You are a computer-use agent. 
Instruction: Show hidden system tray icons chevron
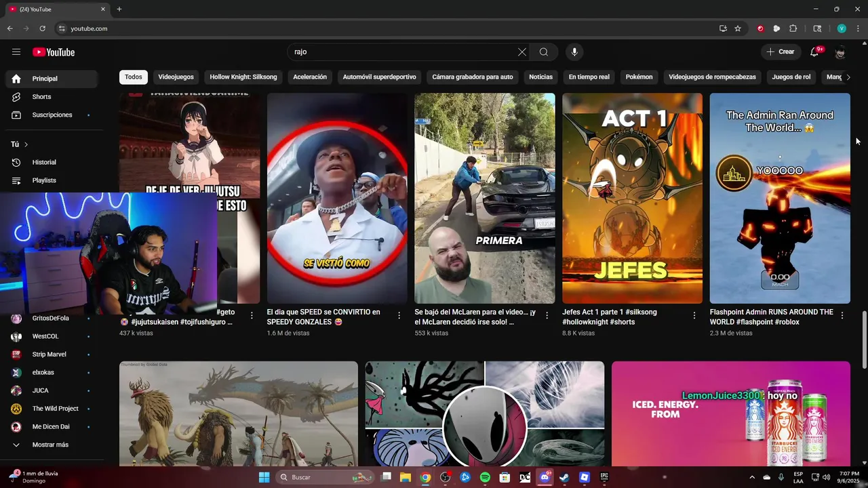click(x=751, y=477)
